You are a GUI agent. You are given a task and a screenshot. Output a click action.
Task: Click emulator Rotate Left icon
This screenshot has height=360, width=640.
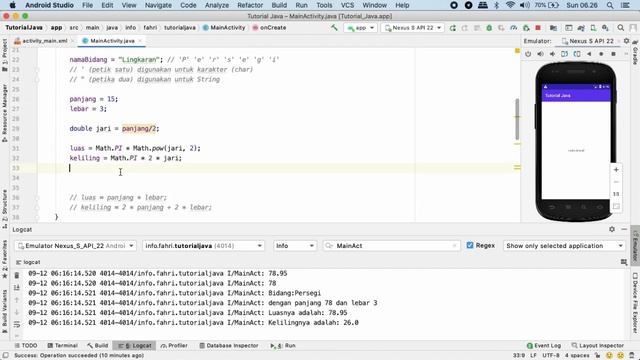pos(564,54)
